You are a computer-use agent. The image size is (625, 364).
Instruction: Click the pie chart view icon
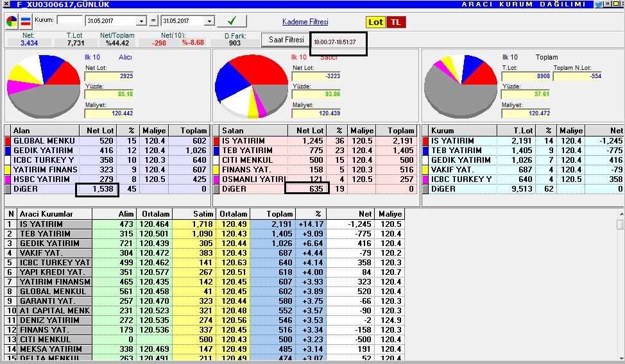pos(12,22)
